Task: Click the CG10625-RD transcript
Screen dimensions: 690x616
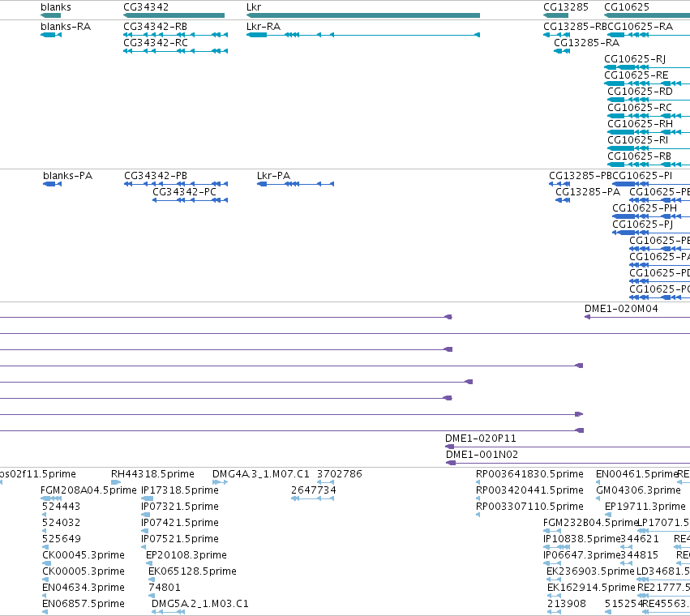Action: coord(649,100)
